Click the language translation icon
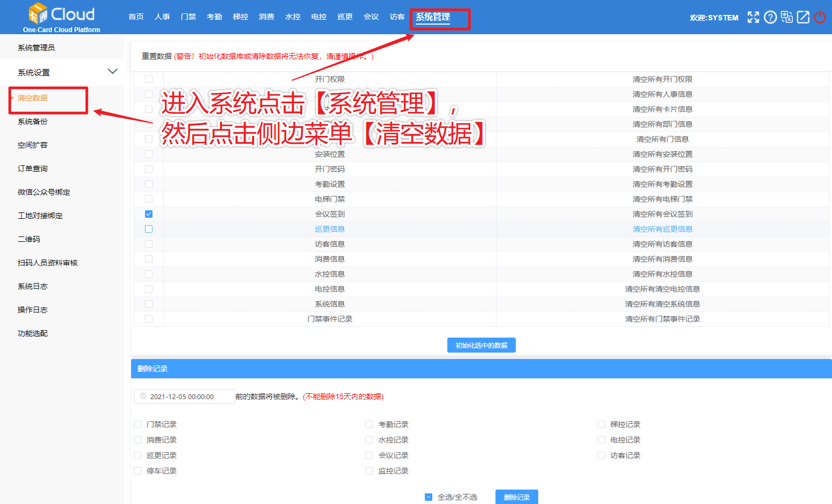Image resolution: width=832 pixels, height=504 pixels. point(787,17)
